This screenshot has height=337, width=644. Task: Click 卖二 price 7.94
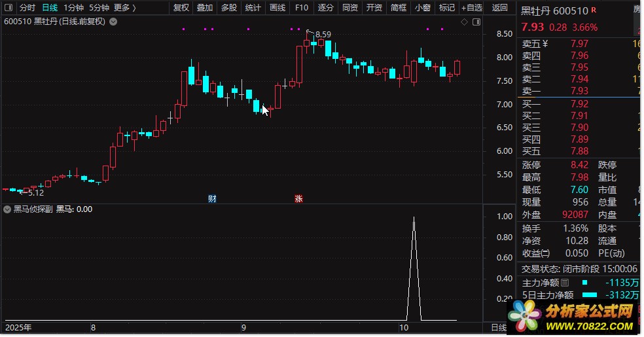tap(579, 79)
